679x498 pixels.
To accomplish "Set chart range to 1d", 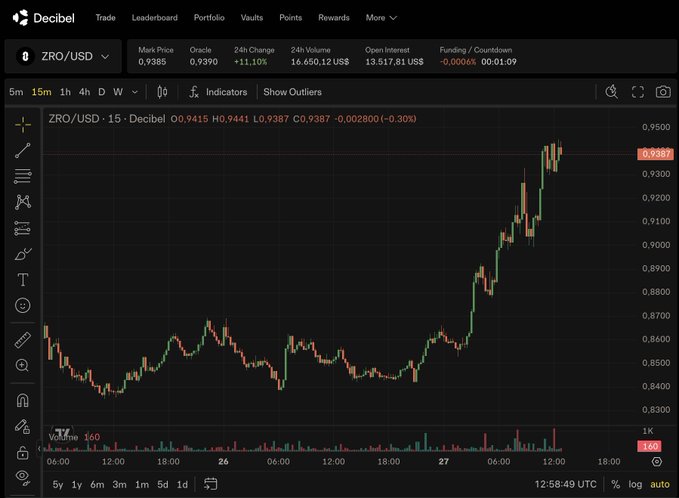I will click(182, 485).
